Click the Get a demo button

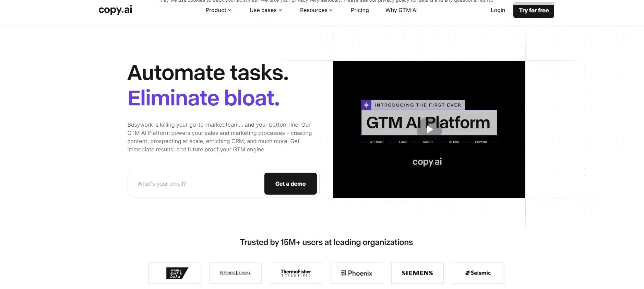tap(290, 184)
